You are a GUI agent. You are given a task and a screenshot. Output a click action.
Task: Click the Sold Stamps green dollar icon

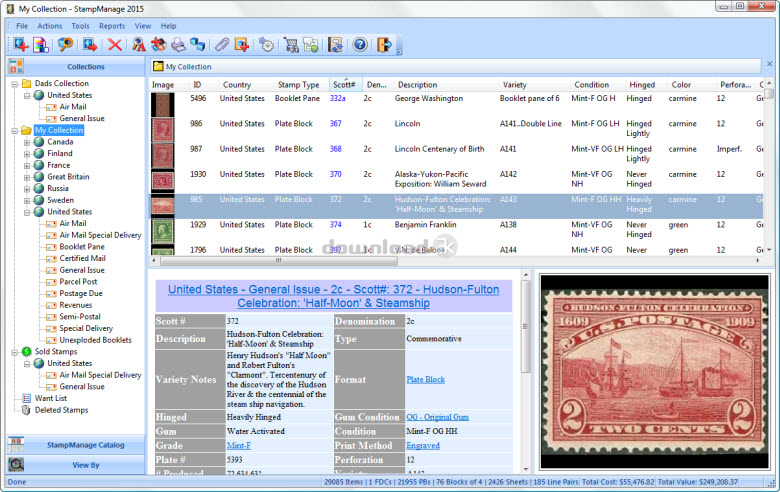tap(26, 352)
